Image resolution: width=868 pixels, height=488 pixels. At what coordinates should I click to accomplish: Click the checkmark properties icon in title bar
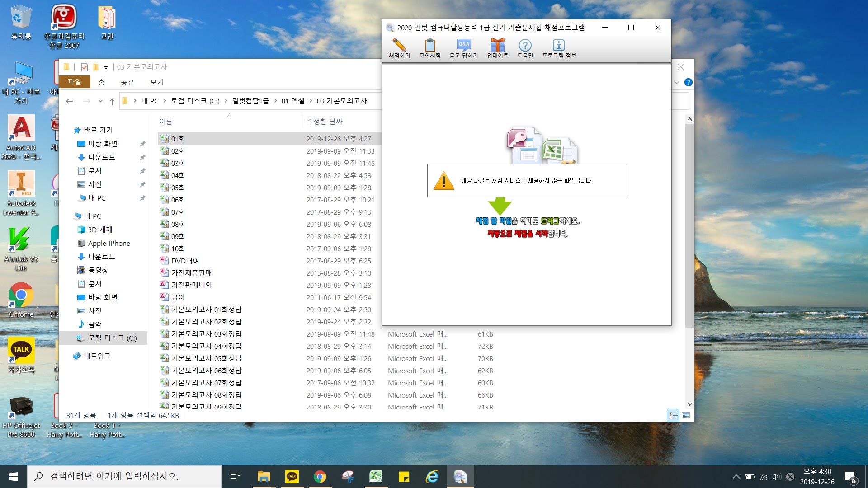point(85,67)
